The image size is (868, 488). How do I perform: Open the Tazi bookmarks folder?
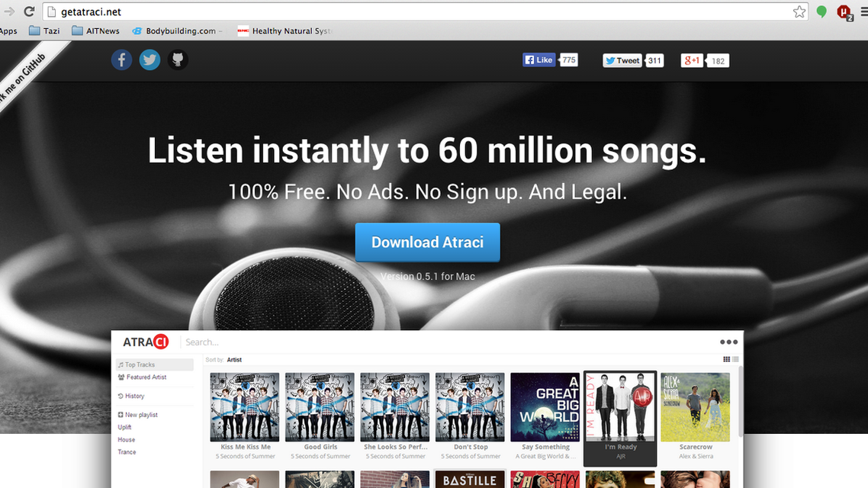[44, 31]
